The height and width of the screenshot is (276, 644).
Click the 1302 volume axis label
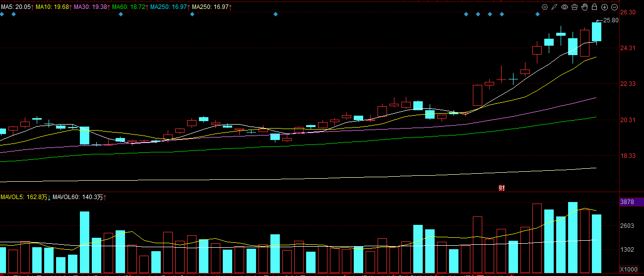click(x=628, y=250)
